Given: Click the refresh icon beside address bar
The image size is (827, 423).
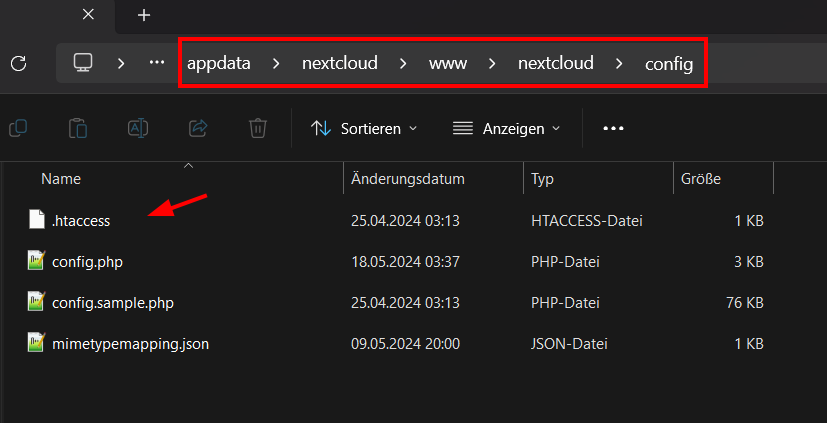Looking at the screenshot, I should pyautogui.click(x=18, y=64).
